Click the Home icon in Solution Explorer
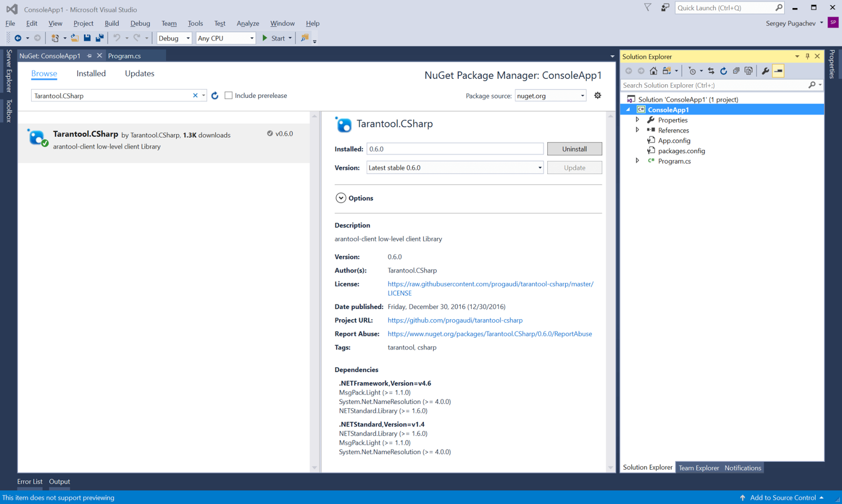842x504 pixels. (653, 71)
